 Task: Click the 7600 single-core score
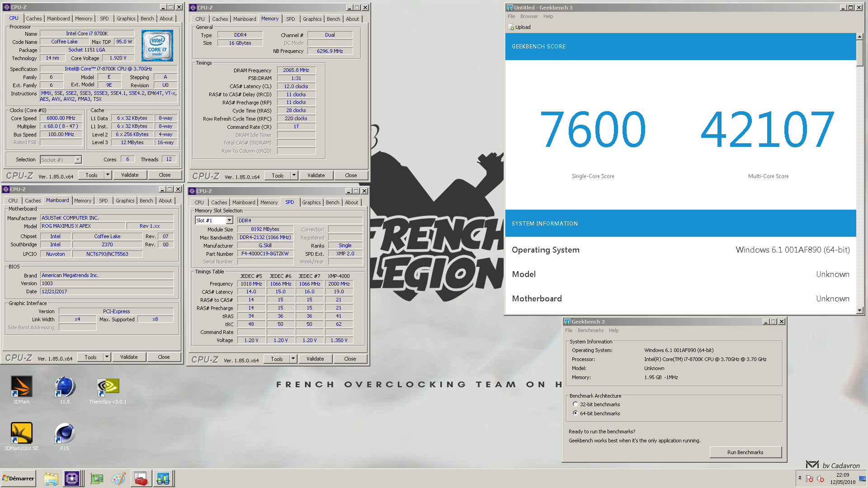[x=593, y=130]
